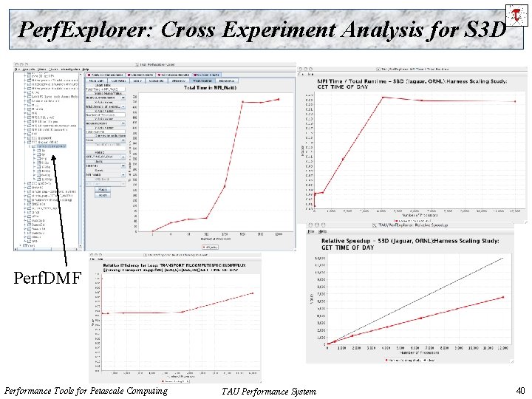Screen dimensions: 532x399
Task: Switch to the Analysis Management tab
Action: tap(105, 75)
